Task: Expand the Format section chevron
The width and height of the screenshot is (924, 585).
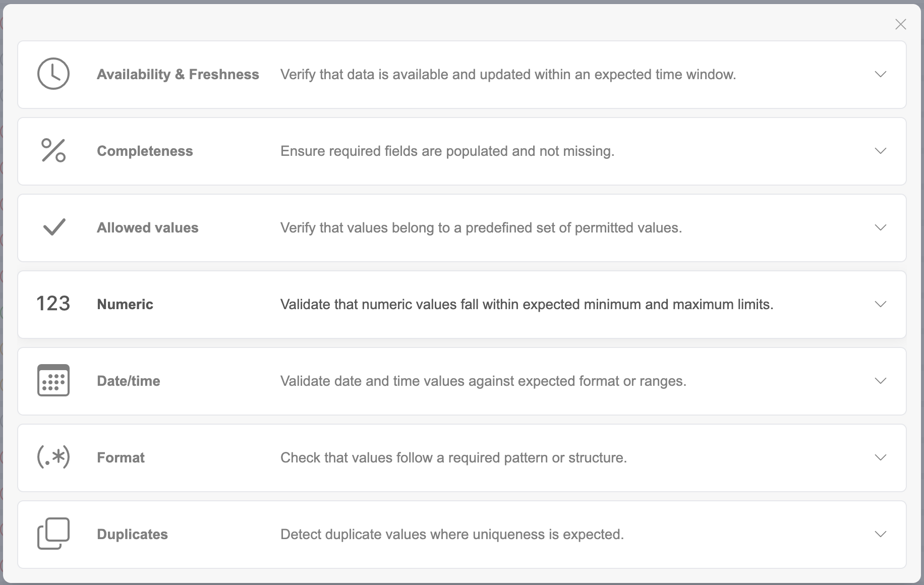Action: click(x=880, y=458)
